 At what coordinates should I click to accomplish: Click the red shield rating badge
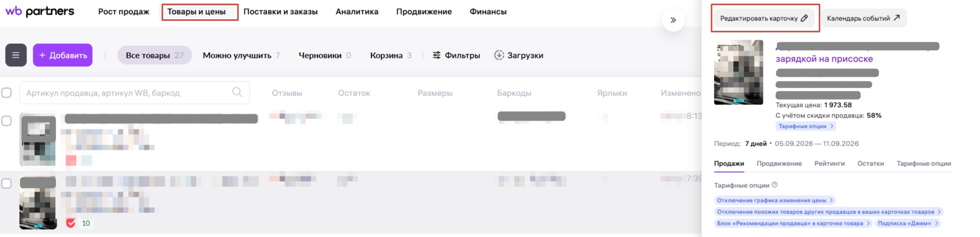click(x=71, y=223)
